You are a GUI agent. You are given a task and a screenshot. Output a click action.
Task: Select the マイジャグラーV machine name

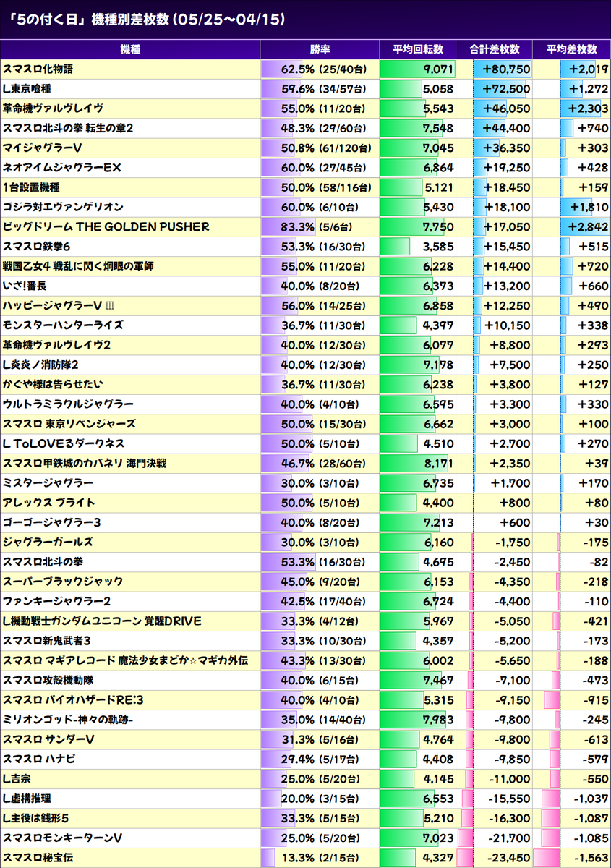40,148
